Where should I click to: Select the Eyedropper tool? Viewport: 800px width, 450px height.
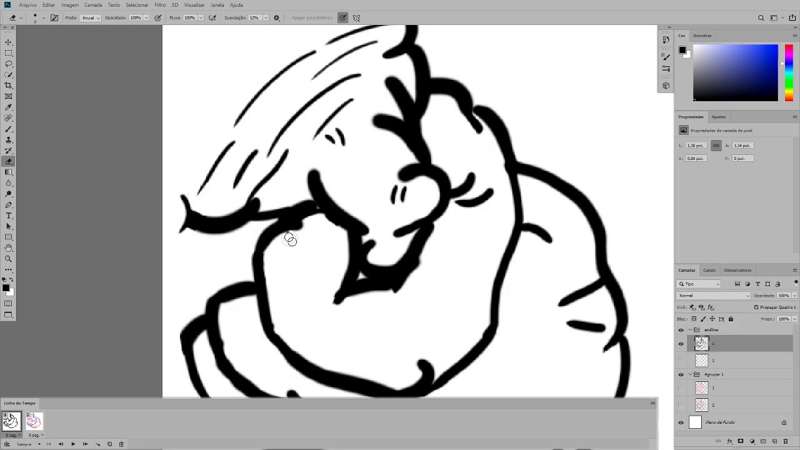pos(8,107)
